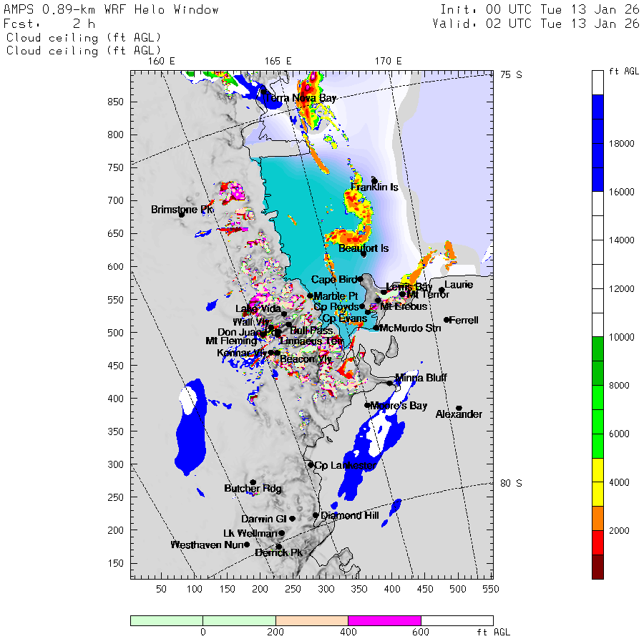
Task: Click the '170 E' longitude label
Action: tap(388, 62)
